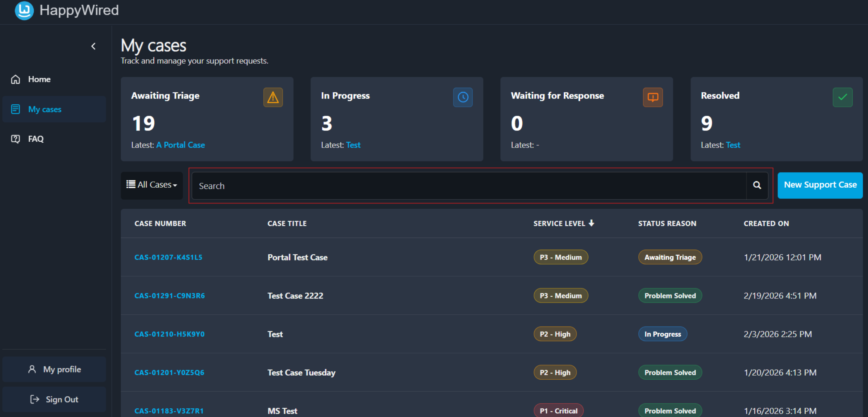Click the Test Case Tuesday title

301,373
